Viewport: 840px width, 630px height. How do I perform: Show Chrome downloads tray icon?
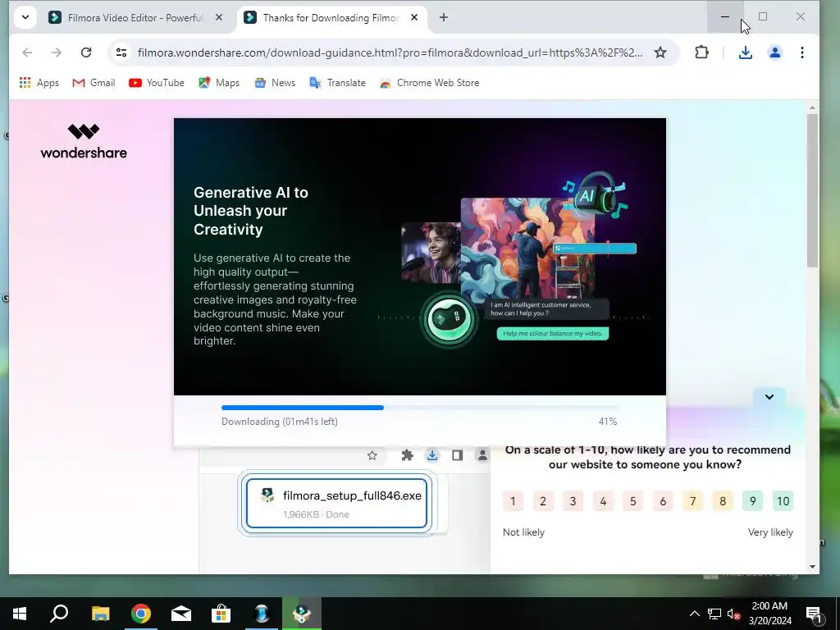pyautogui.click(x=745, y=52)
